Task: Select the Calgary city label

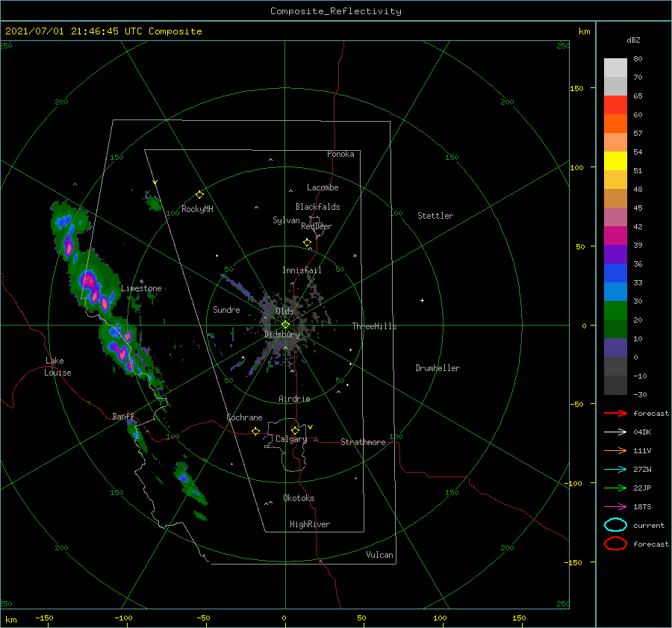Action: 291,439
